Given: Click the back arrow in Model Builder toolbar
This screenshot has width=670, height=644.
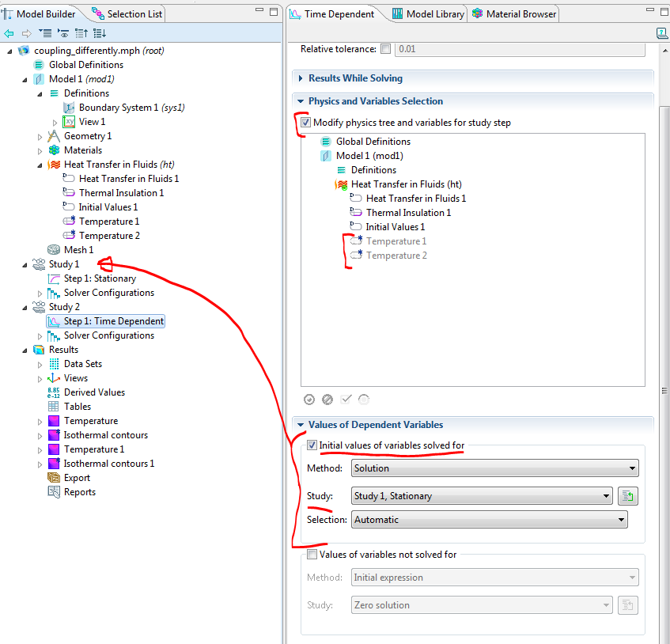Looking at the screenshot, I should [9, 33].
